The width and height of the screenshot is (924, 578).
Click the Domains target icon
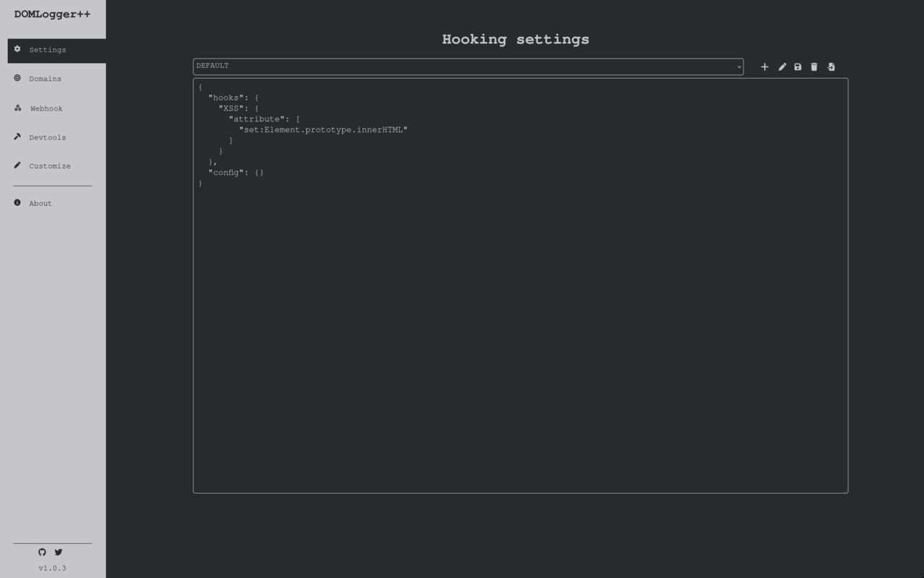point(17,78)
